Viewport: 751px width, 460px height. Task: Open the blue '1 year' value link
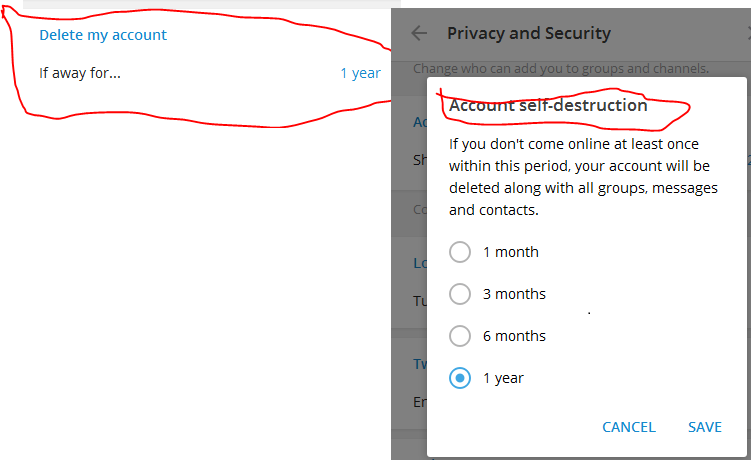coord(360,73)
